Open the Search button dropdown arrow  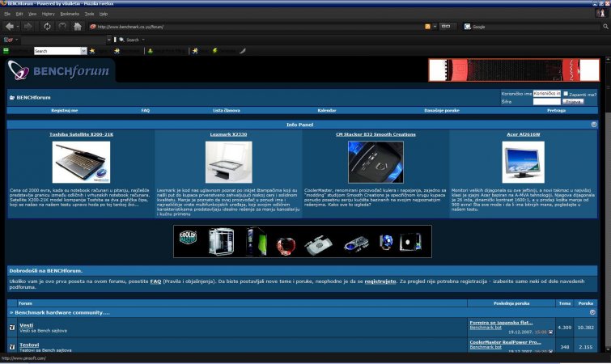click(143, 40)
